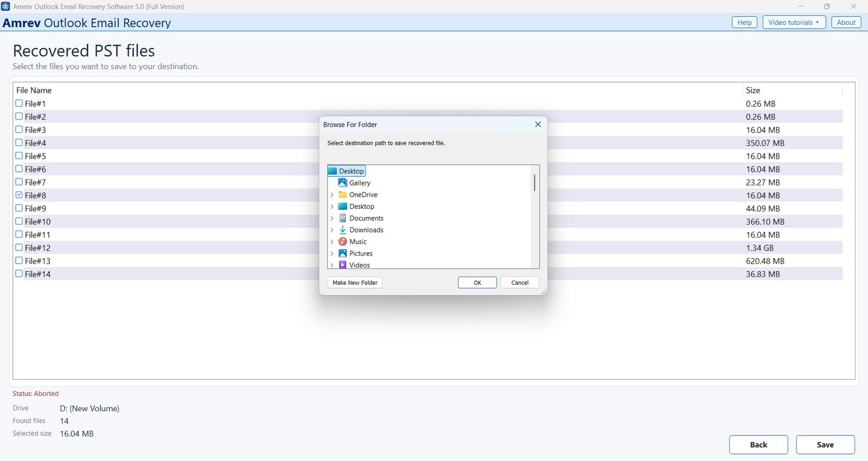Image resolution: width=868 pixels, height=461 pixels.
Task: Choose the Downloads arrow icon
Action: [x=342, y=230]
